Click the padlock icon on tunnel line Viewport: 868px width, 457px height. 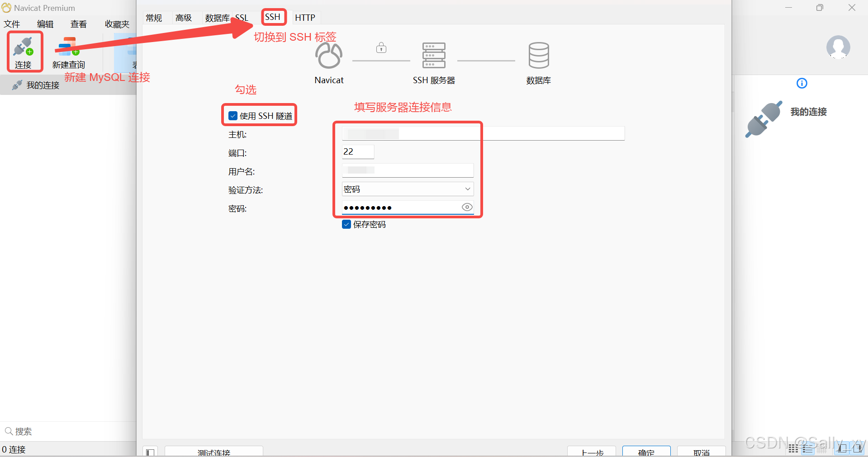[x=381, y=47]
